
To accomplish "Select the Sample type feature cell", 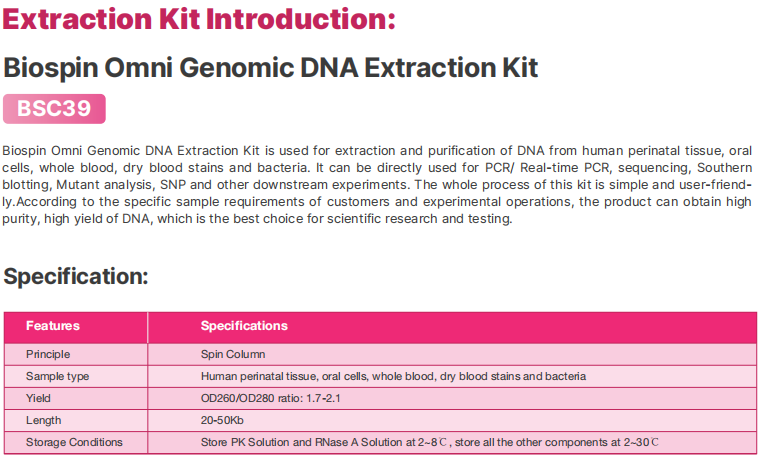I will (57, 376).
